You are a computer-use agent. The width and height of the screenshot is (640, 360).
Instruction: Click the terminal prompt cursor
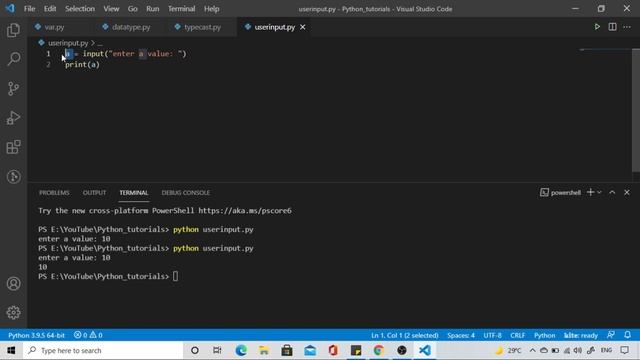tap(175, 276)
